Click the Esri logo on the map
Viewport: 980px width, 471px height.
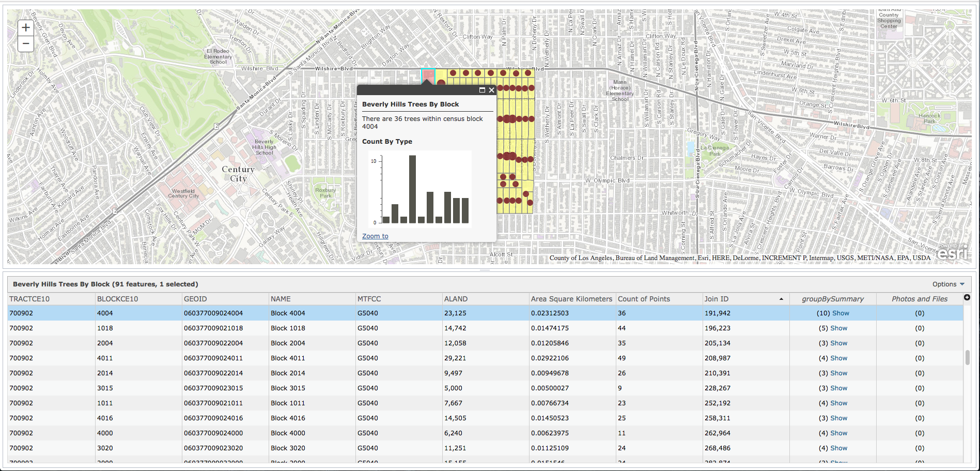tap(952, 253)
